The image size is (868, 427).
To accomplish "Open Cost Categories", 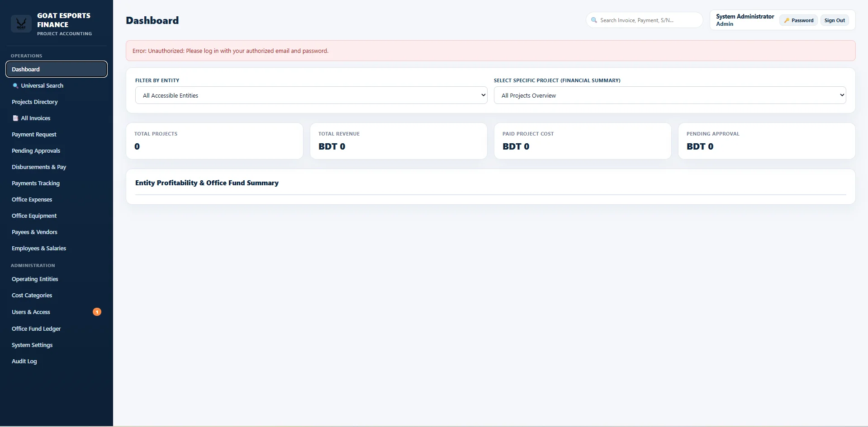I will 57,295.
